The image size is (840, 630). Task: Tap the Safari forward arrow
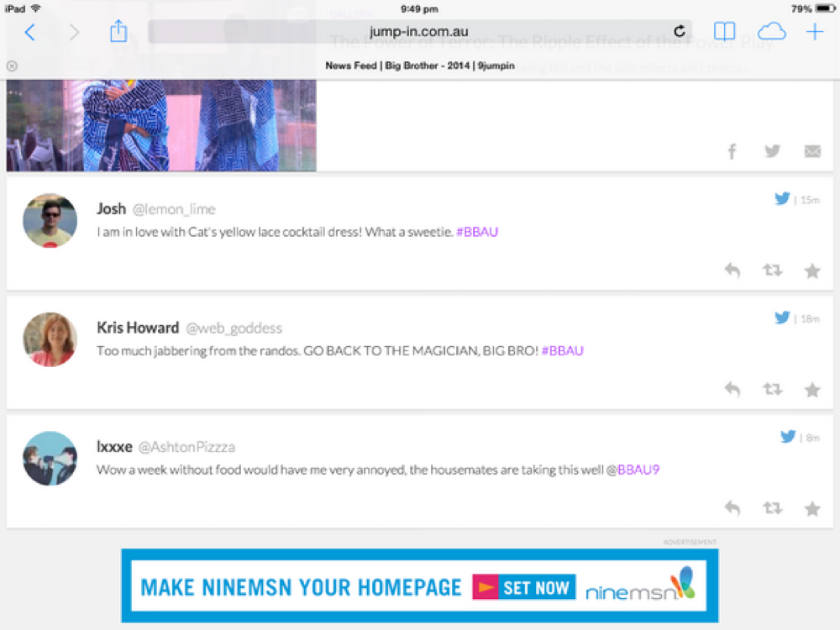74,32
